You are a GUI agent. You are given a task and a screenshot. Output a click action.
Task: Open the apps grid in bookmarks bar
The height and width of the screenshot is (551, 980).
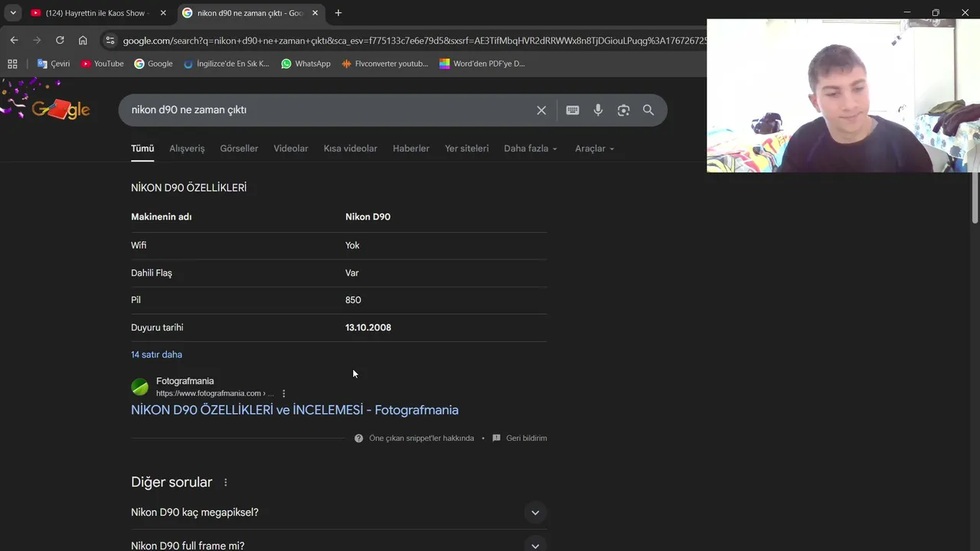click(12, 64)
